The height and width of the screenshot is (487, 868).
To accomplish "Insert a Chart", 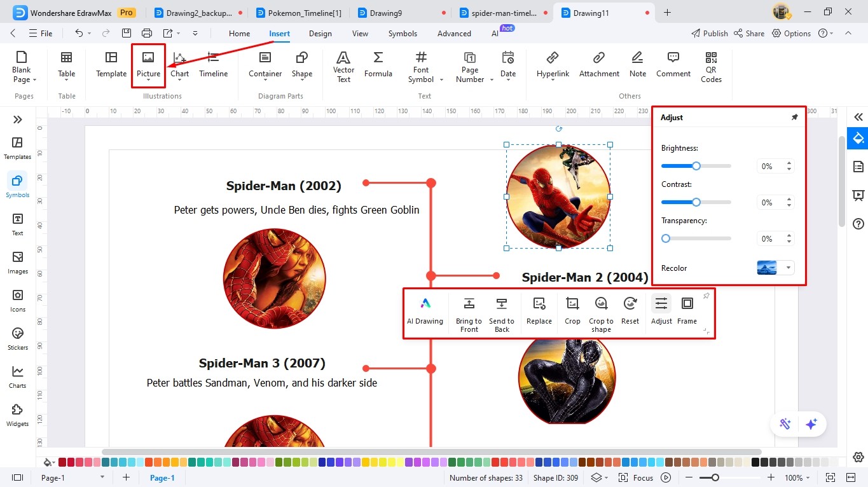I will [180, 65].
